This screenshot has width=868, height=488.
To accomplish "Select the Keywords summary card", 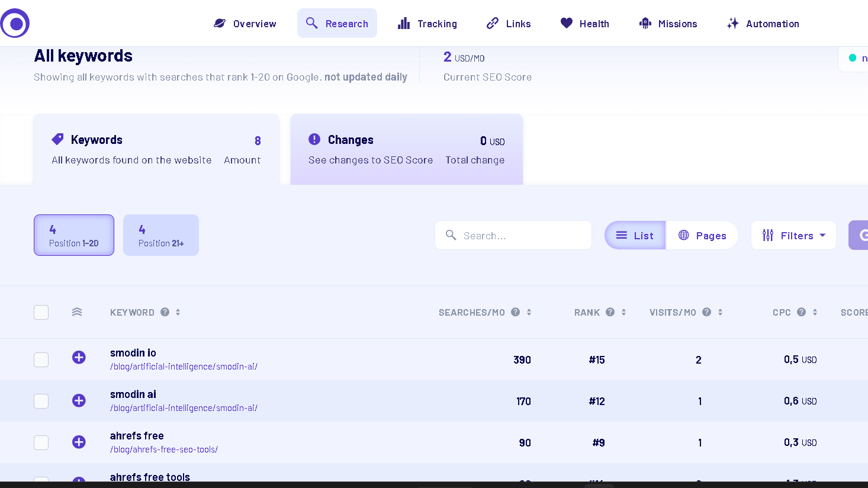I will (156, 149).
